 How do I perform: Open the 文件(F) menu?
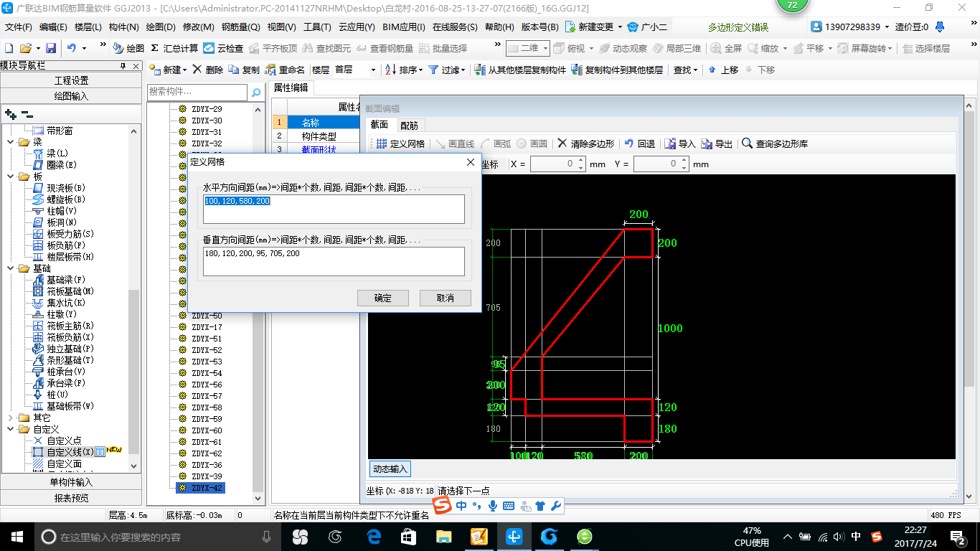click(18, 27)
